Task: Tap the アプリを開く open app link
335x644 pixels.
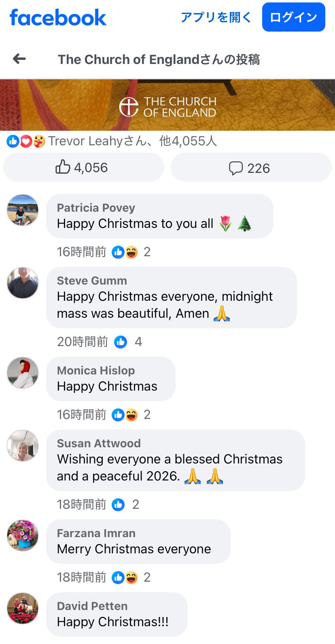Action: coord(216,17)
